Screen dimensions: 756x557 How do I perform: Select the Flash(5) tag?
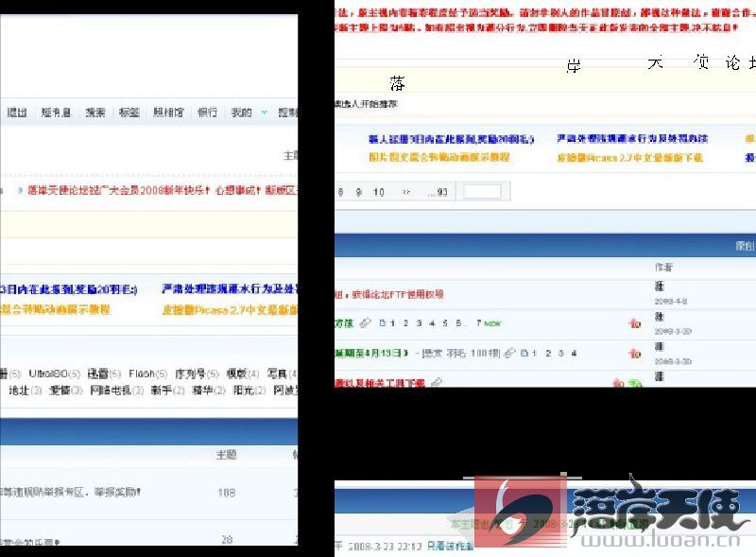coord(148,374)
